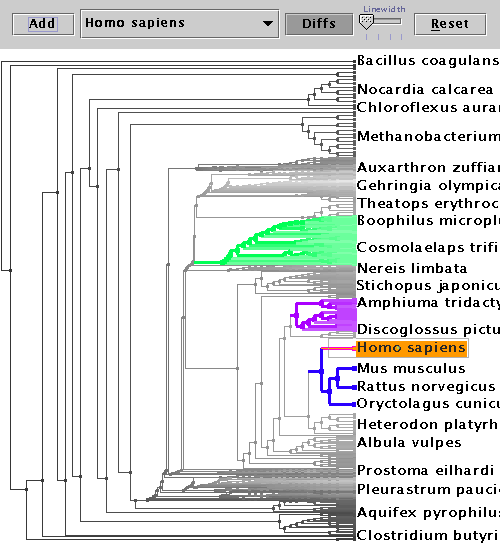
Task: Select the Mus musculus leaf label
Action: [411, 368]
